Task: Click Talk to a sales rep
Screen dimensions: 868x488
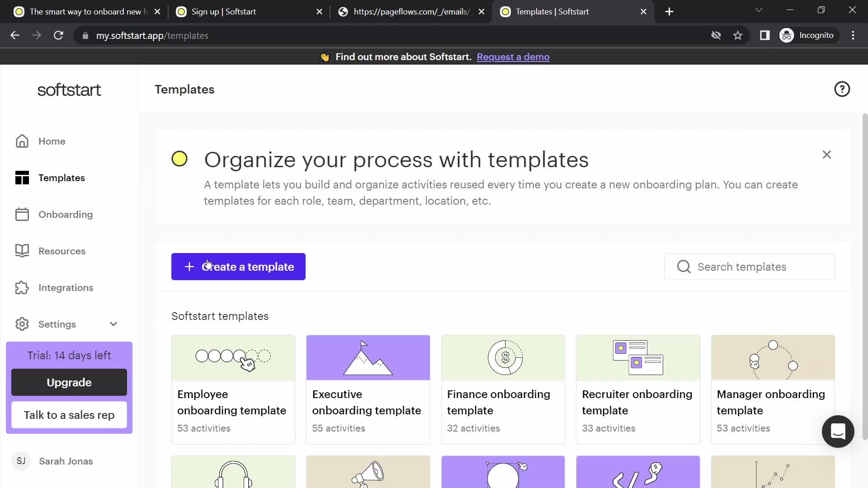Action: tap(69, 415)
